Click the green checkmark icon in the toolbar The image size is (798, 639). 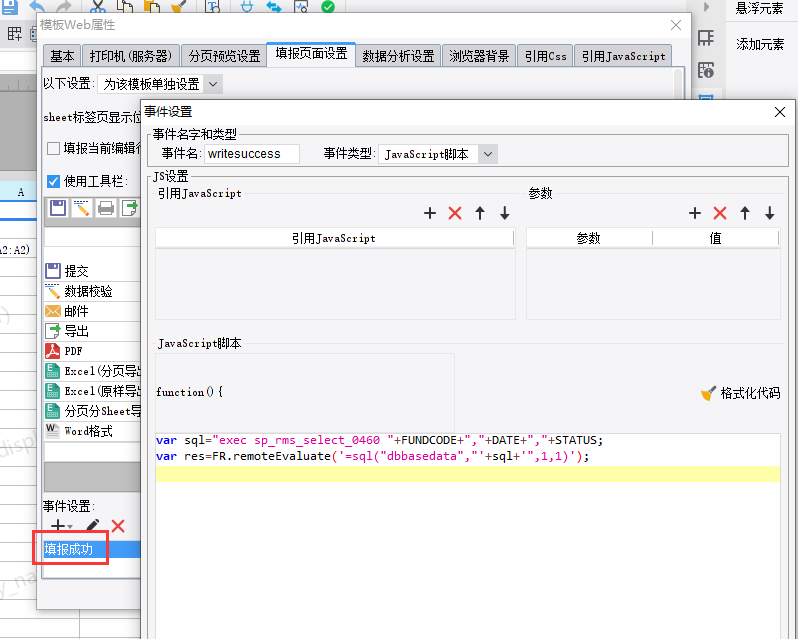[x=328, y=6]
